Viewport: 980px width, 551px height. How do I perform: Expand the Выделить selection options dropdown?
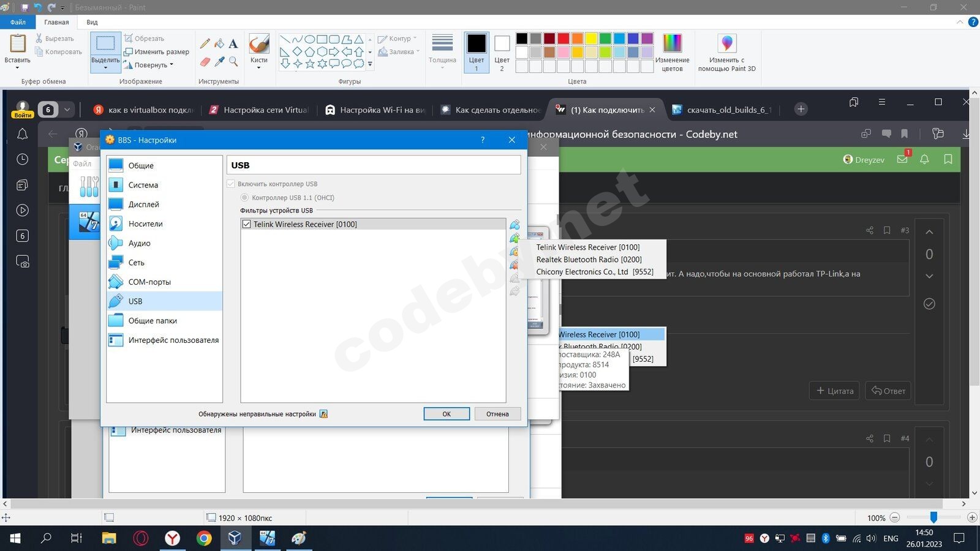105,67
